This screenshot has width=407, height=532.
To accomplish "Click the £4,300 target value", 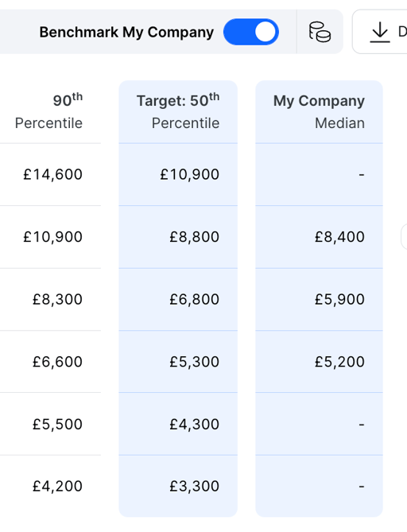I will (x=194, y=424).
